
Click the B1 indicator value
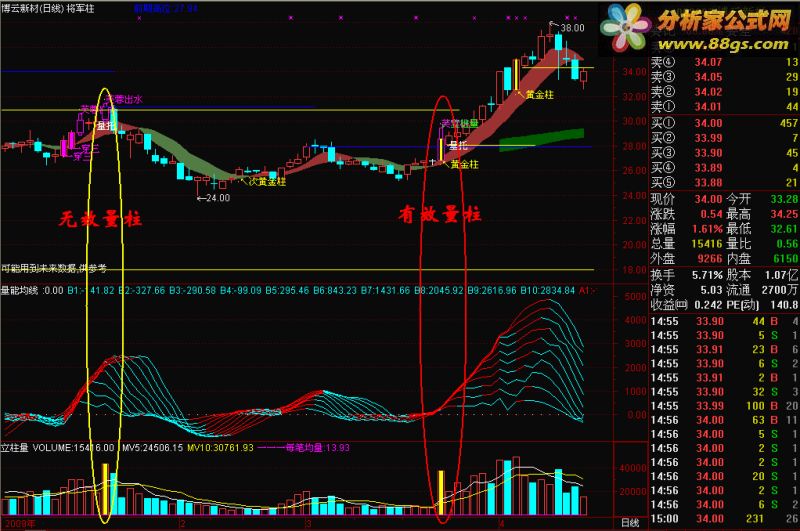click(91, 291)
